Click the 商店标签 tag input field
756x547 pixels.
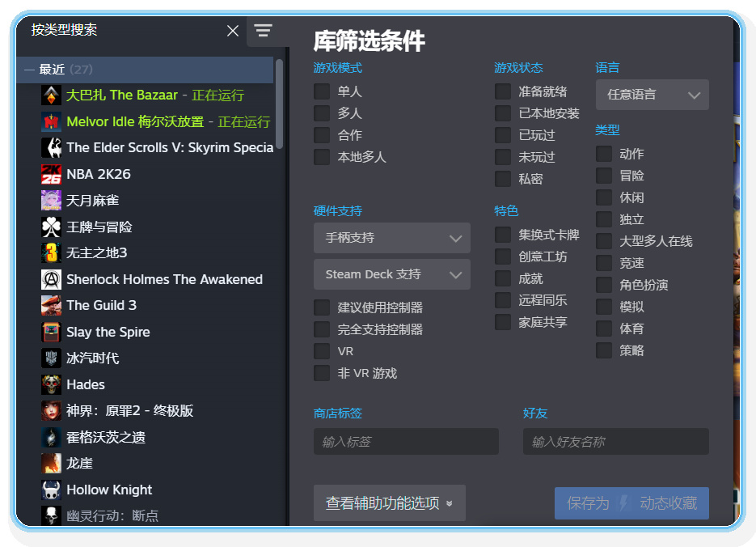point(406,441)
